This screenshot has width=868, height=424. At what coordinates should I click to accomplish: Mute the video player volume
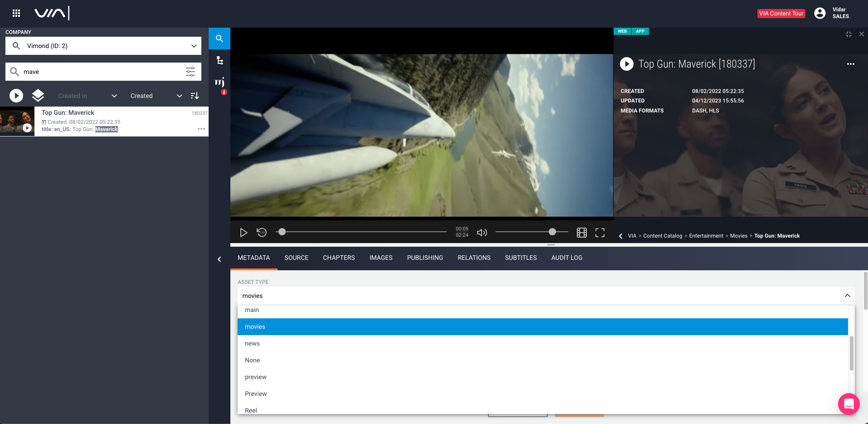tap(482, 233)
